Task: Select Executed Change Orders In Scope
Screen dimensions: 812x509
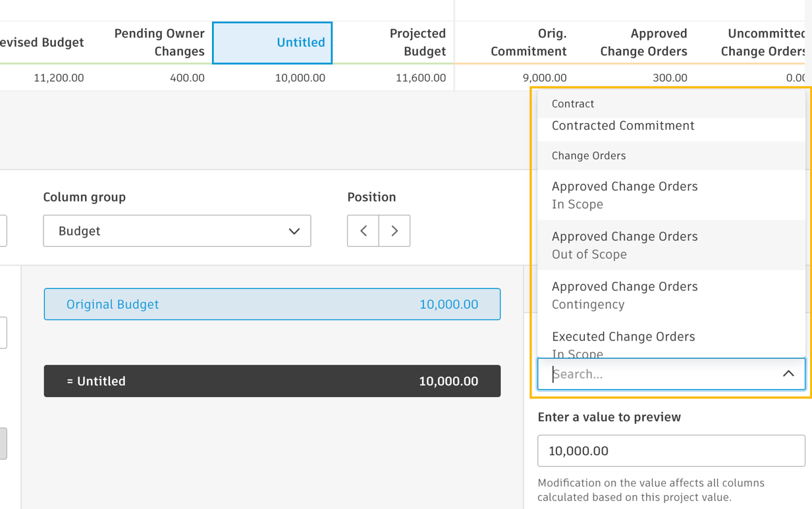Action: click(x=623, y=341)
